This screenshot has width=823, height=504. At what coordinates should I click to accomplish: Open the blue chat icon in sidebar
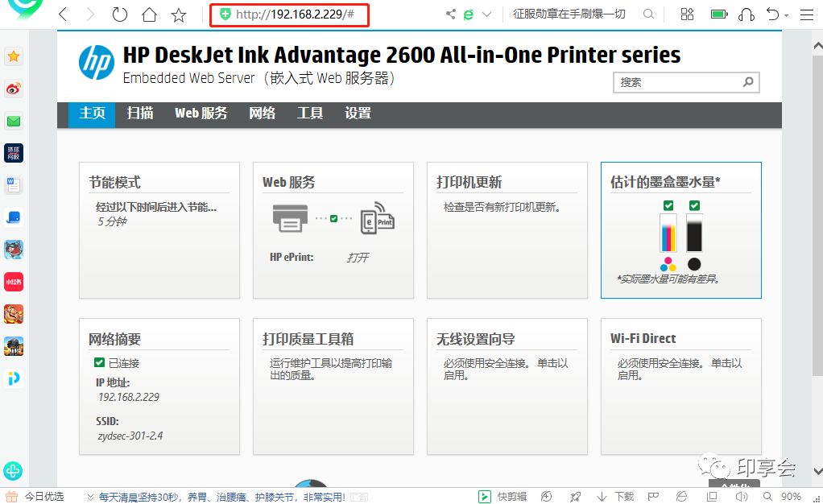pos(14,217)
